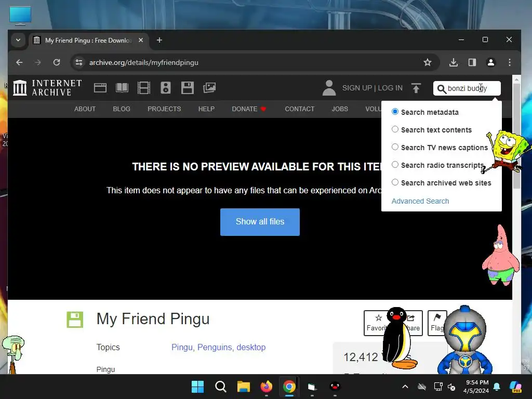The width and height of the screenshot is (532, 399).
Task: Open the Texts book icon
Action: [x=122, y=88]
